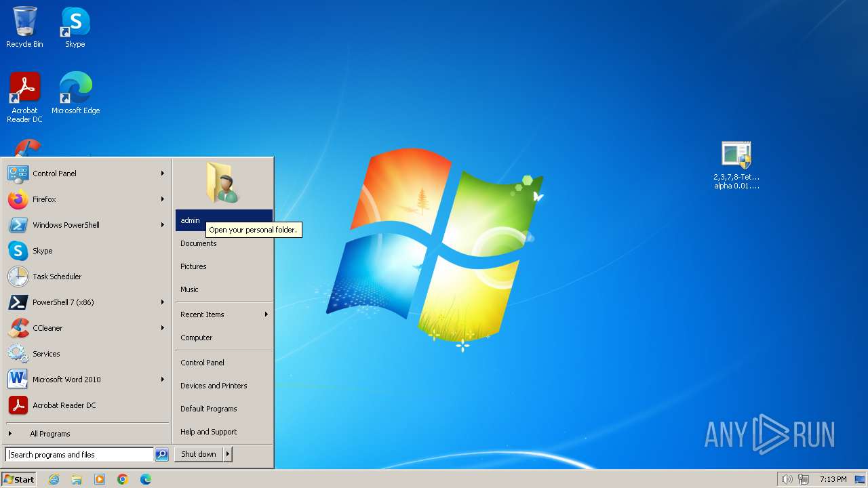Open Computer from the Start menu
Viewport: 868px width, 488px height.
(x=224, y=338)
